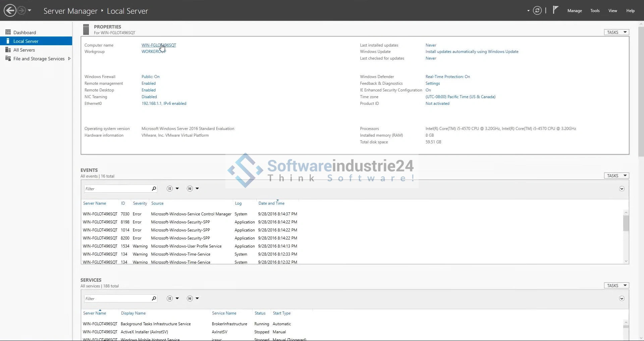Click the Services filter search magnifier

click(x=154, y=298)
